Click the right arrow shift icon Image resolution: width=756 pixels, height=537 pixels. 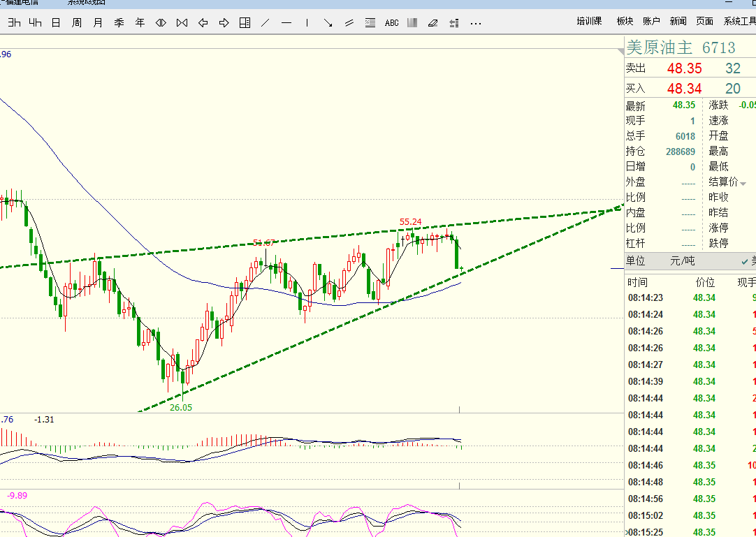tap(224, 22)
